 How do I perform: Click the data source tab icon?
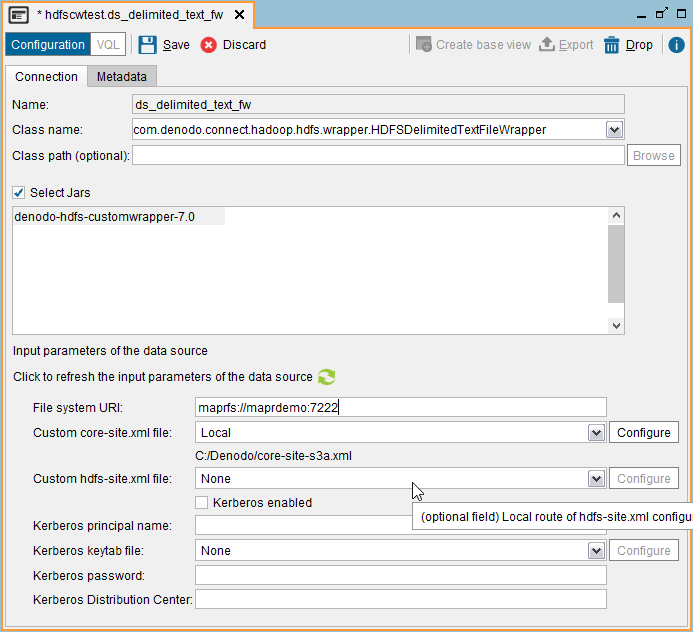click(19, 15)
